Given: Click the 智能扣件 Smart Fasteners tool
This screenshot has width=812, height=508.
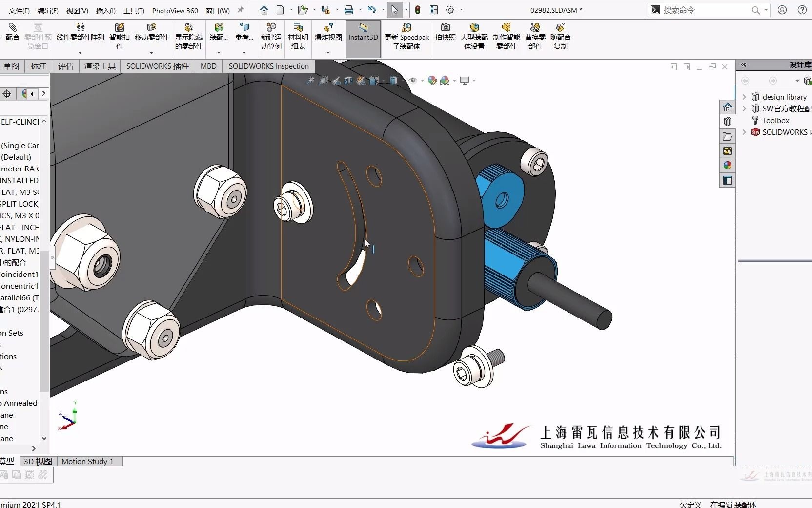Looking at the screenshot, I should (120, 37).
